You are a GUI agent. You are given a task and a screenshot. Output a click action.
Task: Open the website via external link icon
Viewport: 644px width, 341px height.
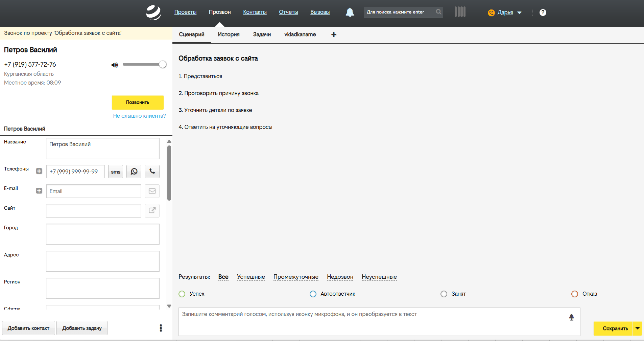(x=152, y=210)
